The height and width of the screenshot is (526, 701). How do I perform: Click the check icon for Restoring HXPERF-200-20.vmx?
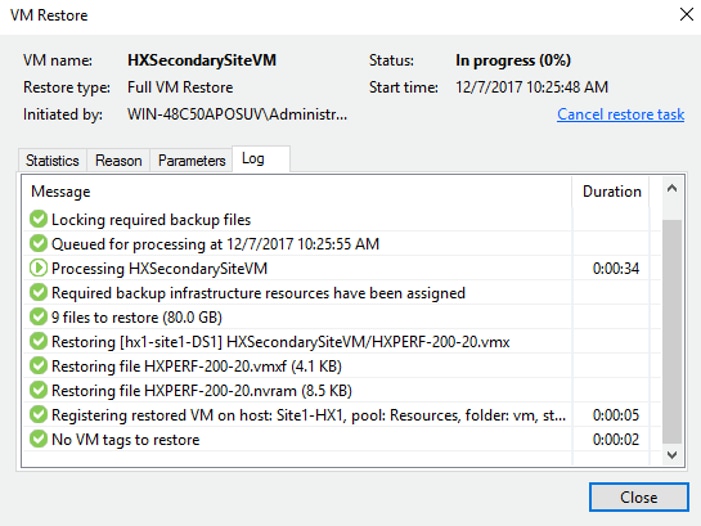[38, 341]
